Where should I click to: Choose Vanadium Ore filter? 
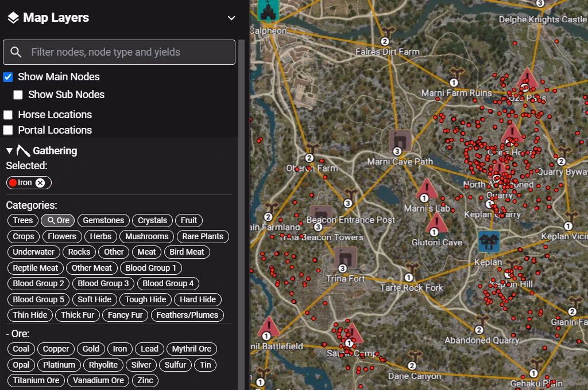98,380
